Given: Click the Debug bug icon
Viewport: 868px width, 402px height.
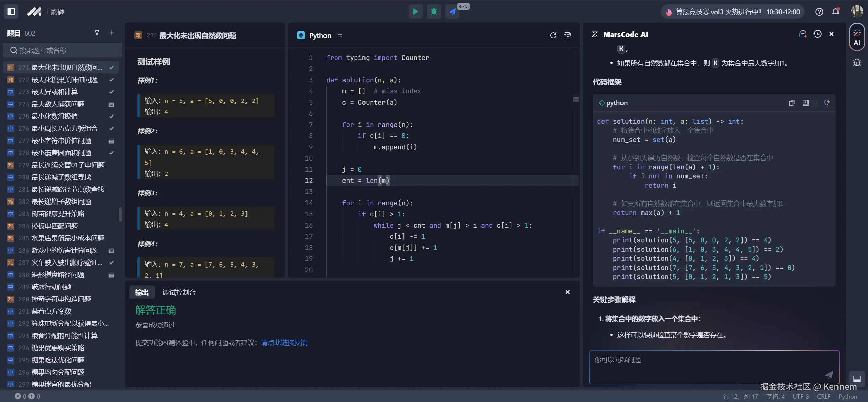Looking at the screenshot, I should (x=434, y=12).
